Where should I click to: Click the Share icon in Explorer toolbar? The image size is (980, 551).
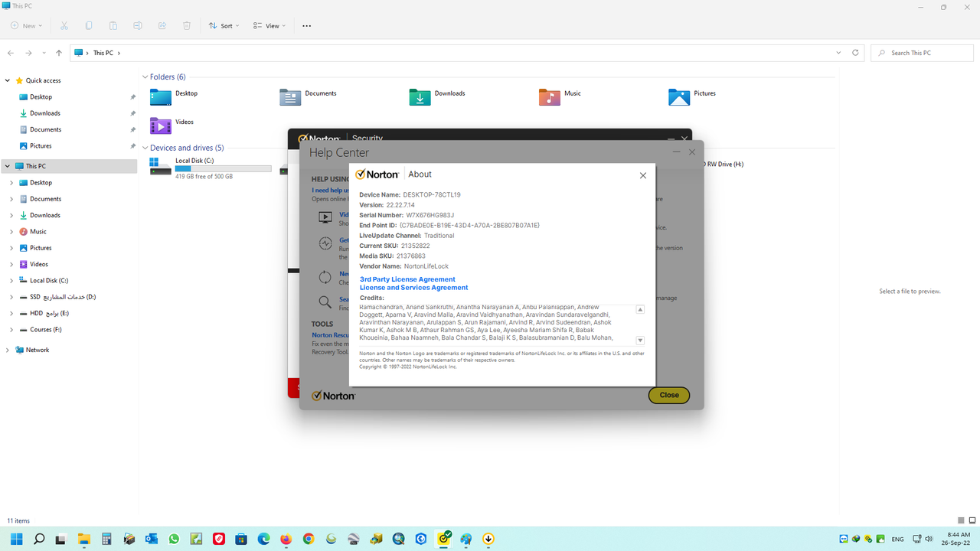tap(162, 25)
